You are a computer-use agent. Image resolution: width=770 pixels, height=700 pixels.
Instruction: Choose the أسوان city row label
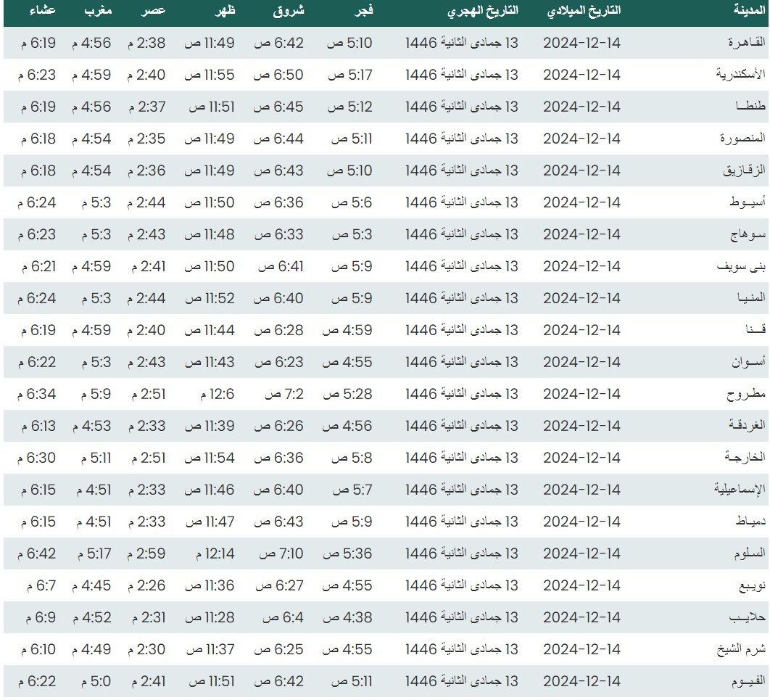click(x=748, y=362)
